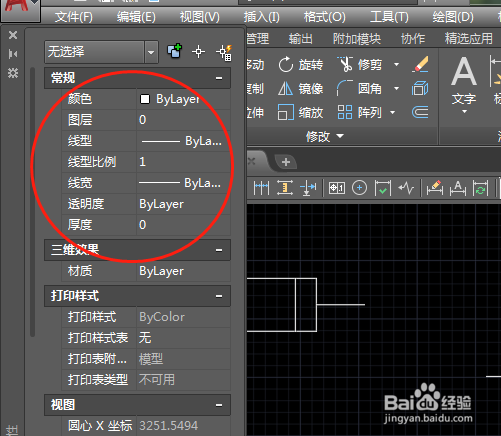Open the 文件(F) menu
Screen dimensions: 501x436
click(74, 17)
